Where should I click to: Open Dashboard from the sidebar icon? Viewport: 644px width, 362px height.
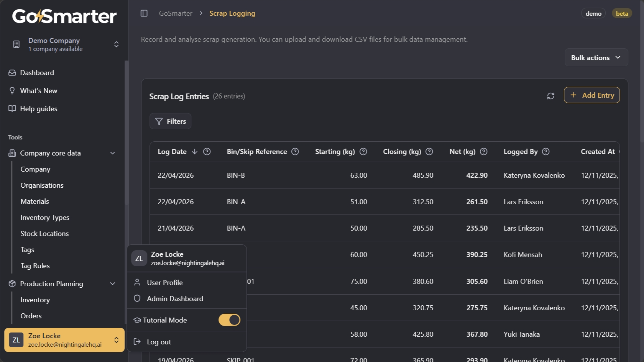pos(12,72)
